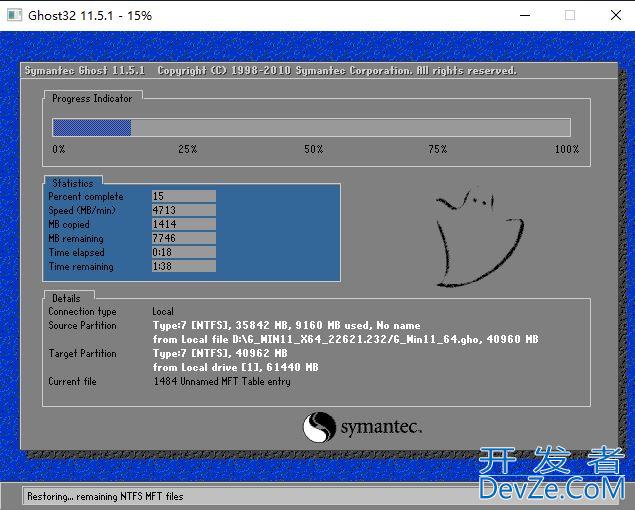Viewport: 635px width, 510px height.
Task: Click 'Restoring... remaining NTFS MFT files' status
Action: click(105, 496)
